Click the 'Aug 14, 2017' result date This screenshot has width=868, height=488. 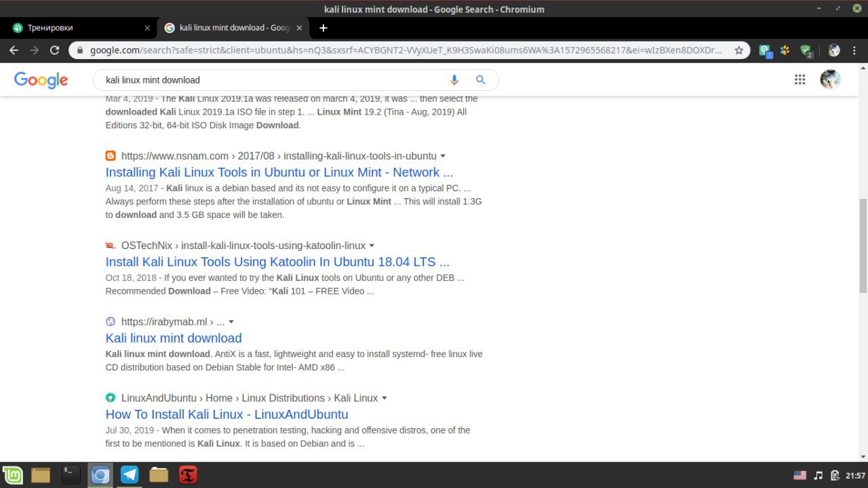(x=132, y=188)
